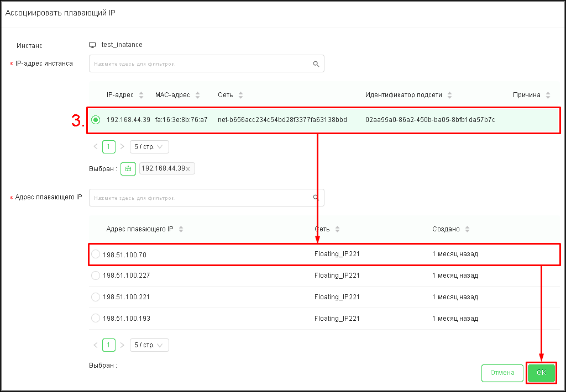
Task: Go to next page of floating IP list
Action: pos(122,345)
